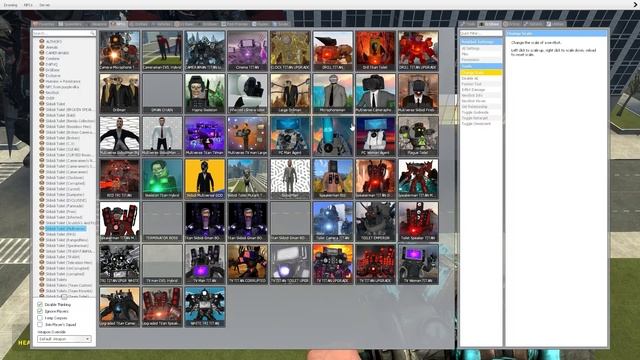This screenshot has height=360, width=640.
Task: Click the Quick Filter input field
Action: click(x=481, y=33)
